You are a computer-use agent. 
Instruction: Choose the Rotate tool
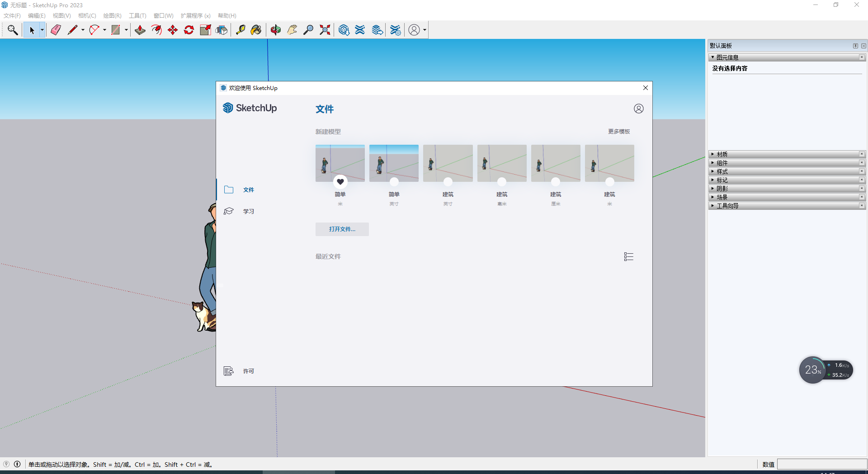pos(189,30)
